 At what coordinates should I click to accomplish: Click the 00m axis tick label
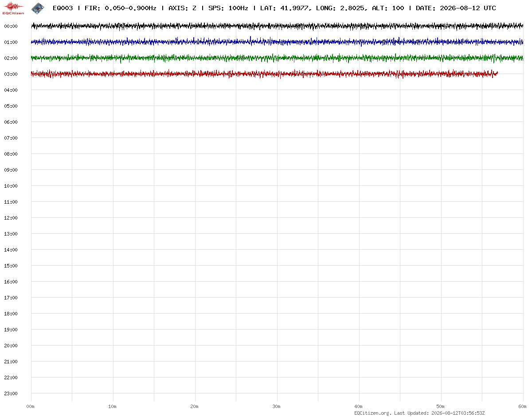click(x=30, y=406)
